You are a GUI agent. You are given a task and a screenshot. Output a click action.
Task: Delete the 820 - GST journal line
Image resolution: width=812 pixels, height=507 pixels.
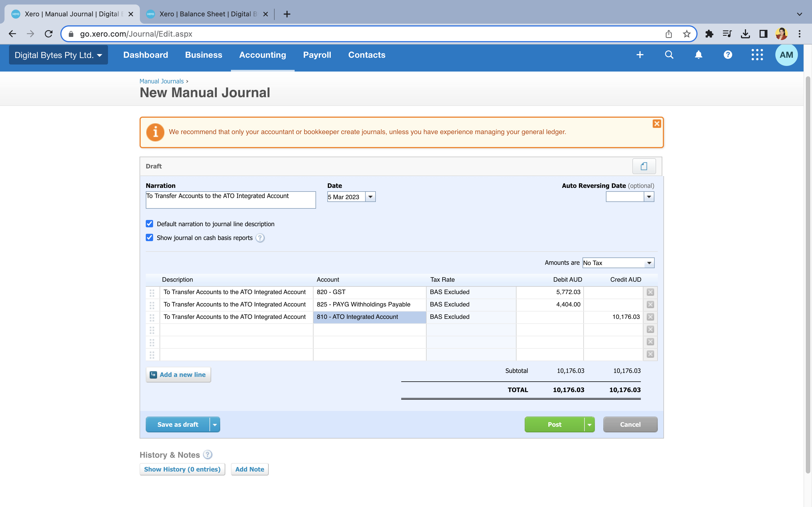tap(650, 292)
